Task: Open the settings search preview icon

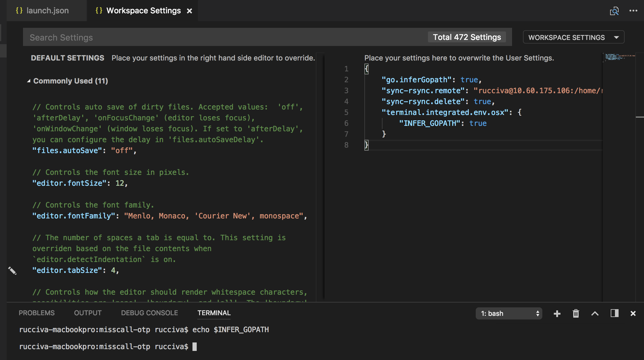Action: tap(614, 11)
